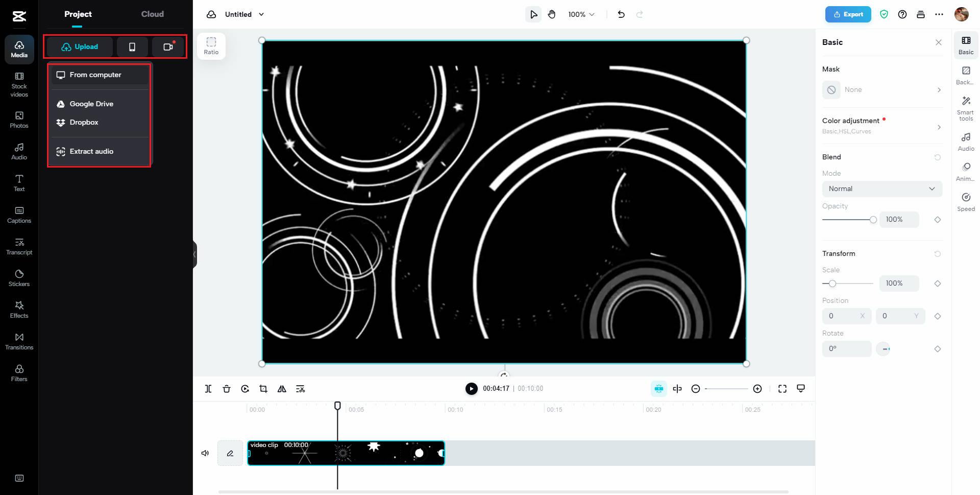
Task: Toggle the timeline snapping button
Action: [x=659, y=389]
